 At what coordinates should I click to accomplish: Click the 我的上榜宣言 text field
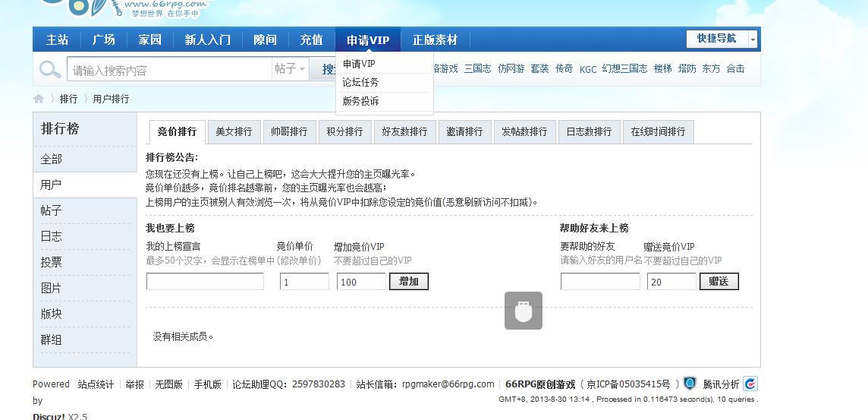pyautogui.click(x=205, y=282)
